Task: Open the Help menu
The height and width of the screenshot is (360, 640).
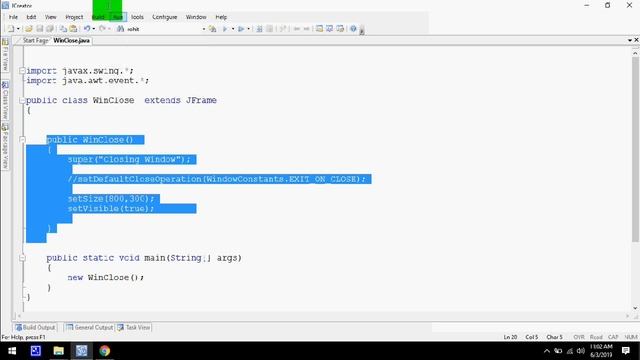Action: point(221,17)
